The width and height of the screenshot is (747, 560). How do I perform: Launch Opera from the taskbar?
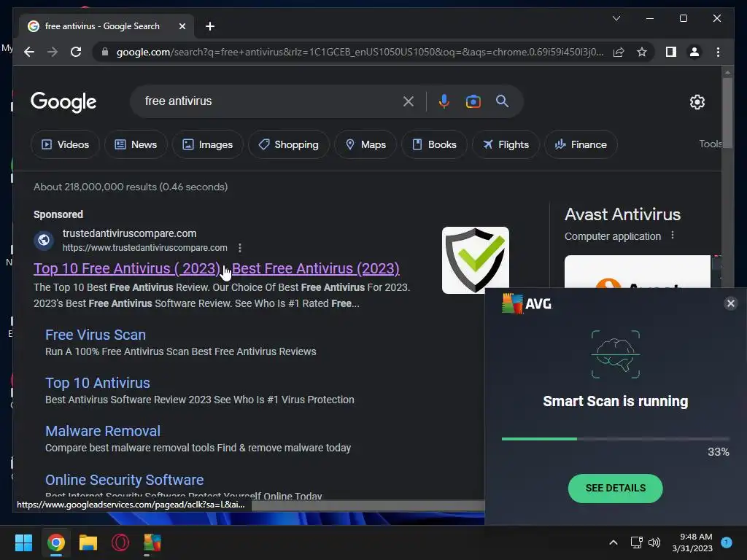pos(120,542)
